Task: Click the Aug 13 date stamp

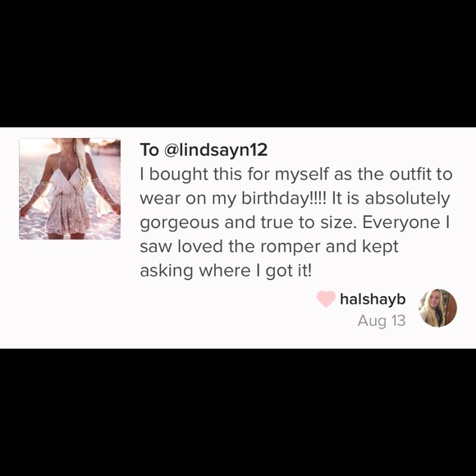Action: click(x=382, y=321)
